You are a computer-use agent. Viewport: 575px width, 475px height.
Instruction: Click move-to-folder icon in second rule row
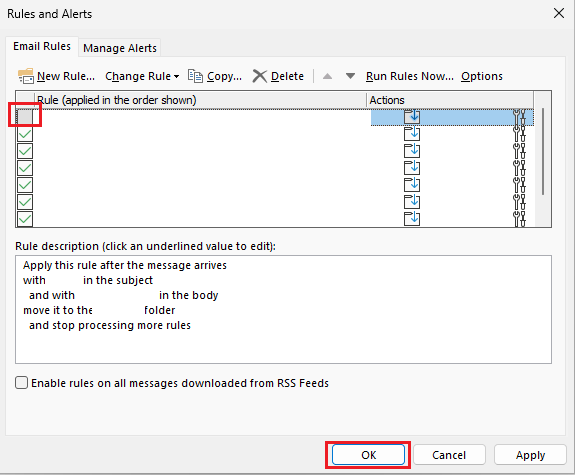click(x=412, y=134)
